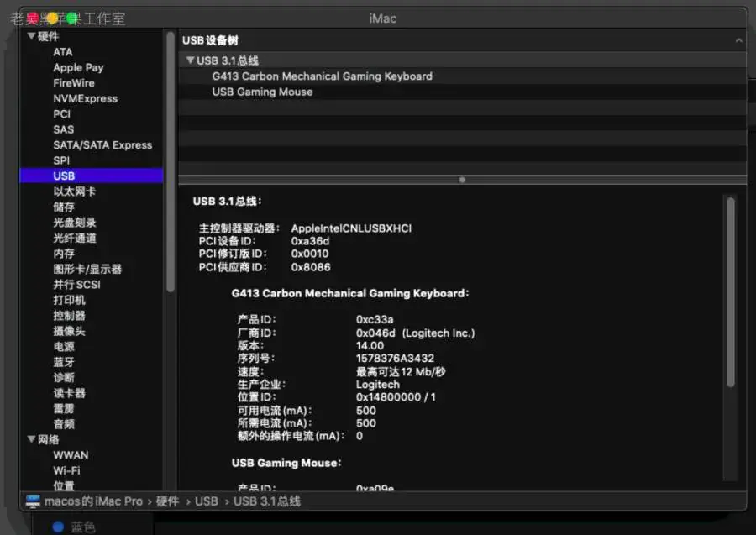Viewport: 756px width, 535px height.
Task: Select PCI in the hardware list
Action: (x=61, y=113)
